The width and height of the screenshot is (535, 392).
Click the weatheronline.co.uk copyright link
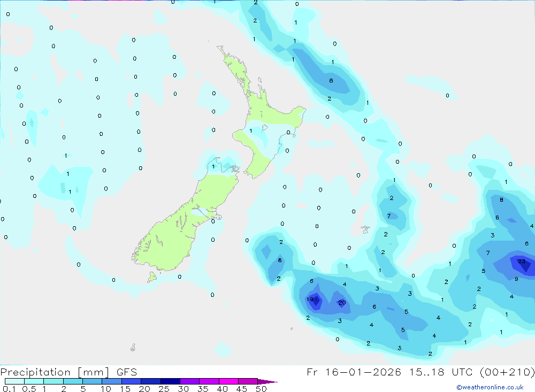tap(490, 387)
